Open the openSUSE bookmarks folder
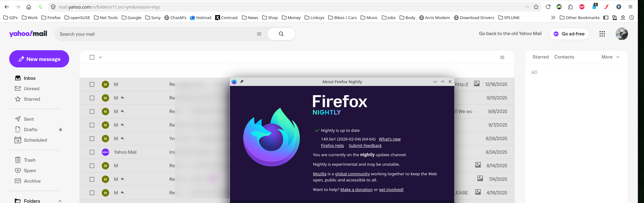Screen dimensions: 644x203 coord(77,18)
